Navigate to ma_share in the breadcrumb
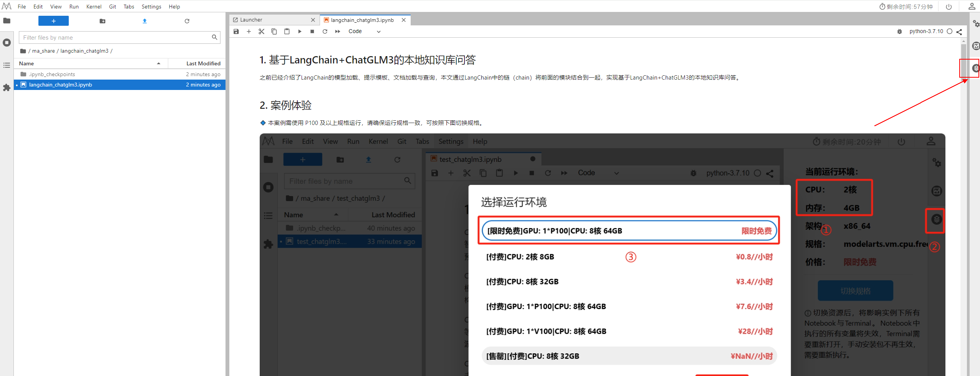 (43, 51)
